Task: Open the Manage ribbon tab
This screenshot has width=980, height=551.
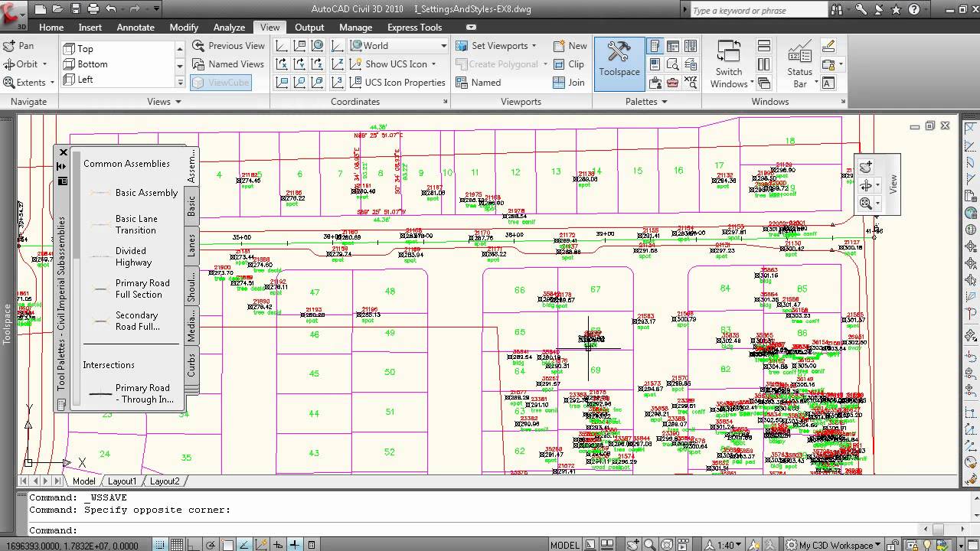Action: (355, 27)
